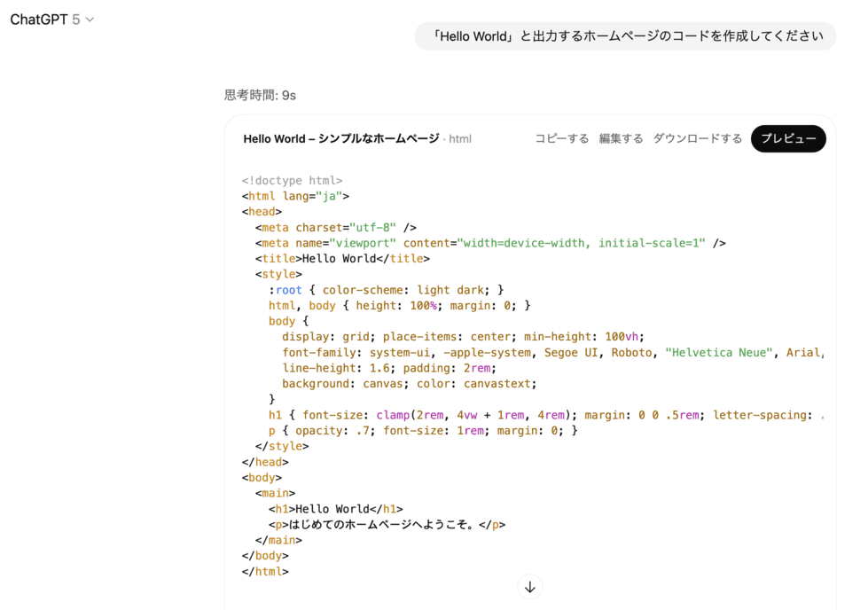This screenshot has height=610, width=868.
Task: Open the ChatGPT 5 model selector dropdown
Action: (51, 20)
